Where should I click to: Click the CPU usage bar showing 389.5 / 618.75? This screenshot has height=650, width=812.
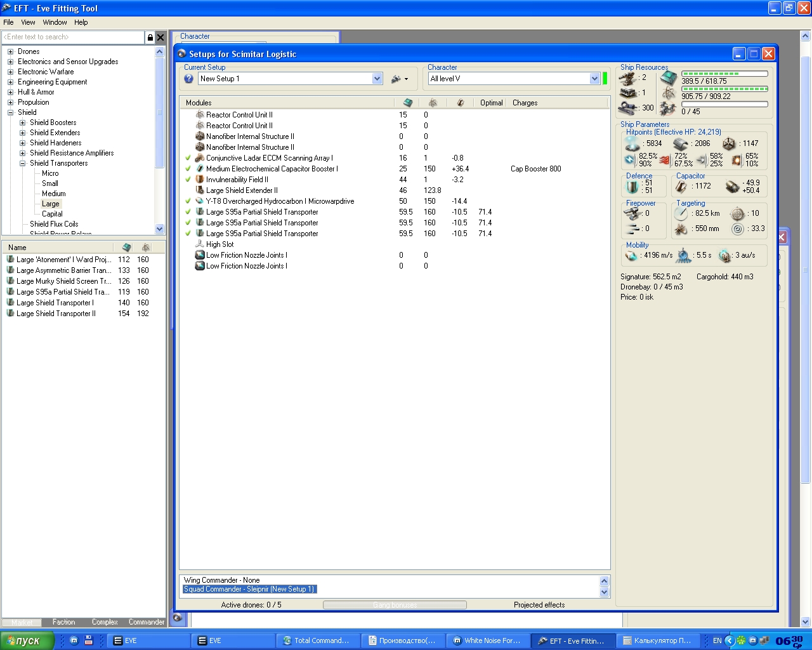click(x=724, y=74)
